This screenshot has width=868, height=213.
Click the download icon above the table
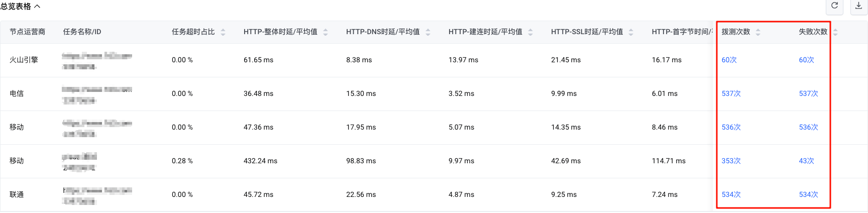click(x=858, y=6)
